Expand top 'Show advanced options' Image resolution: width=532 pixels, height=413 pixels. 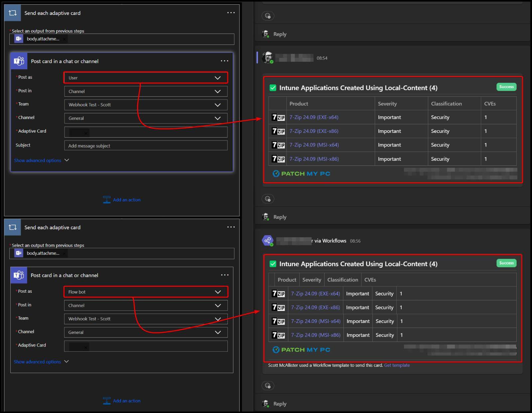coord(41,160)
